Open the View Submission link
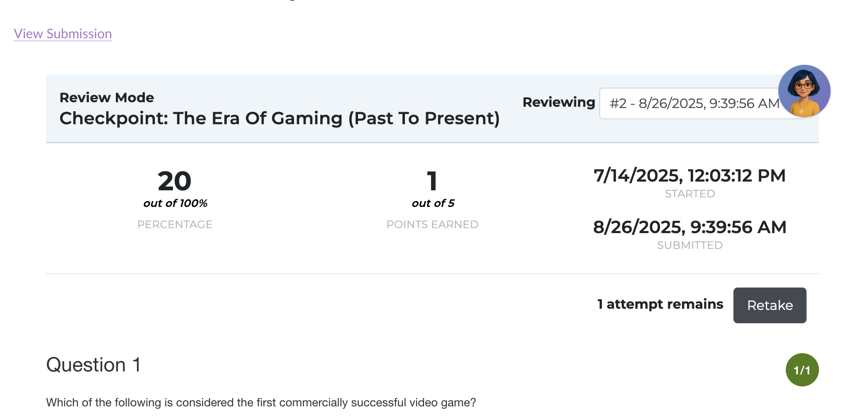The image size is (868, 418). click(63, 34)
